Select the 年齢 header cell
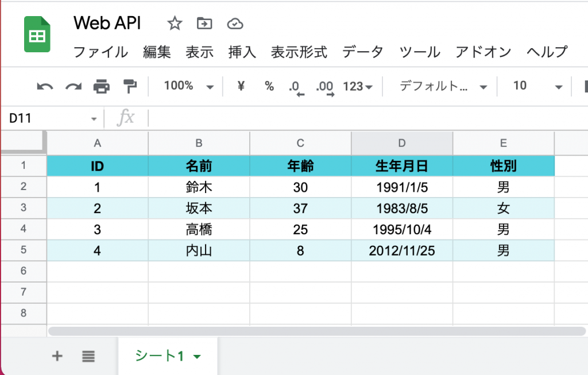588x375 pixels. click(x=301, y=166)
